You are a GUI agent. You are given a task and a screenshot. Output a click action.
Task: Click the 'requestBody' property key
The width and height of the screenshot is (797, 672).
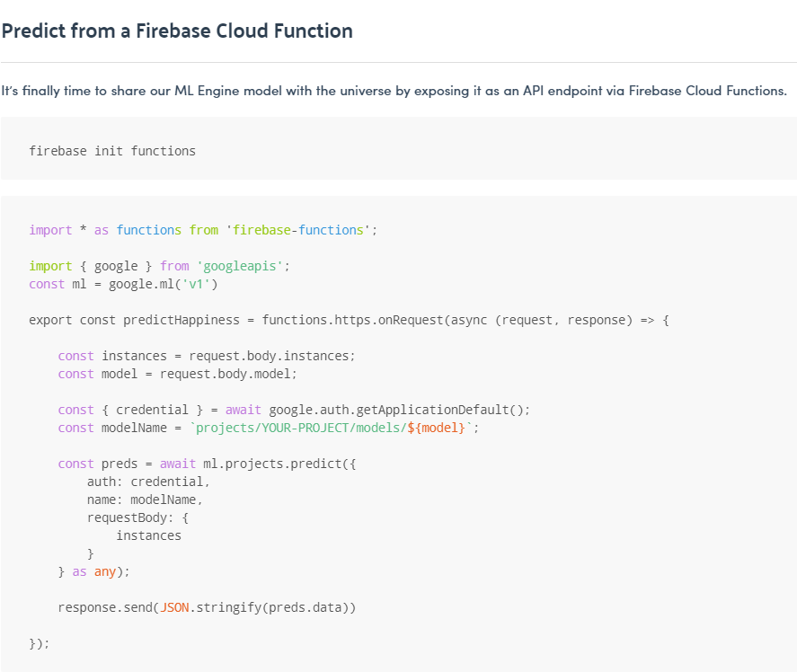(127, 517)
